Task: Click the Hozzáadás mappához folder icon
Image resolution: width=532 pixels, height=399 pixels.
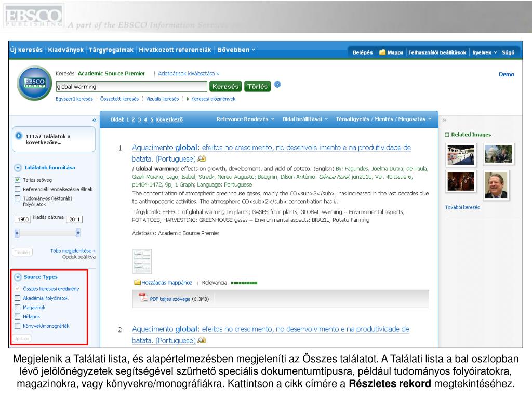Action: click(x=137, y=283)
